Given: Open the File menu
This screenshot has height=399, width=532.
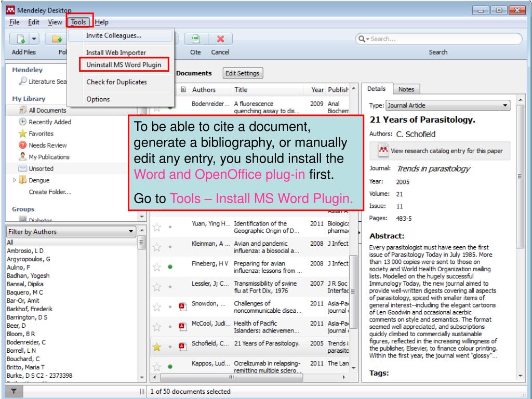Looking at the screenshot, I should pyautogui.click(x=14, y=22).
